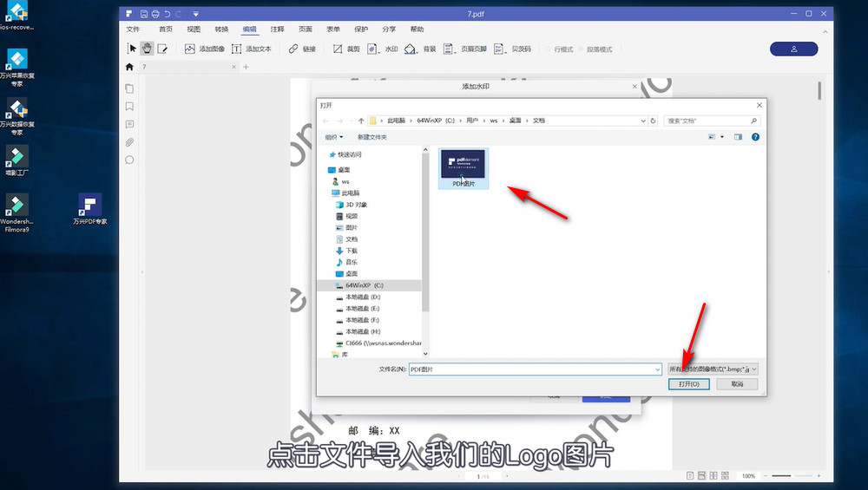Open the quick access customize dropdown
868x490 pixels.
pyautogui.click(x=195, y=14)
